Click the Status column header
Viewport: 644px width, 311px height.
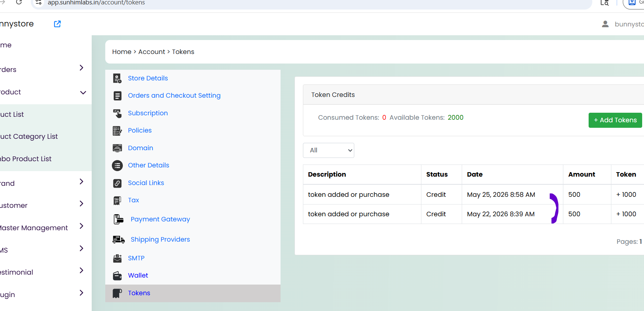pyautogui.click(x=437, y=174)
